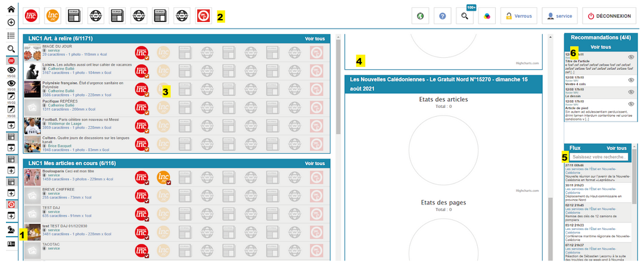The image size is (644, 267).
Task: Click the orange lnc publication icon in top toolbar
Action: [55, 16]
